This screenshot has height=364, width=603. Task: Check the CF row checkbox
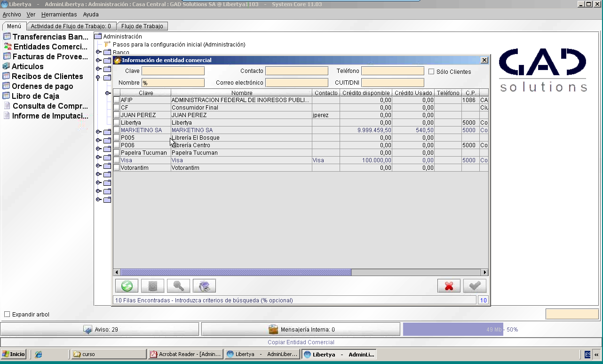[x=117, y=108]
